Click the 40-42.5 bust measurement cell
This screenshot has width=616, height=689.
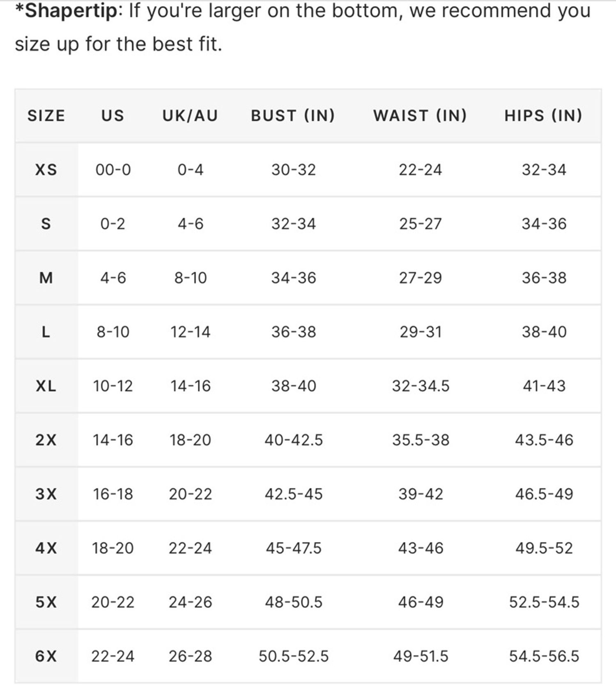[294, 440]
